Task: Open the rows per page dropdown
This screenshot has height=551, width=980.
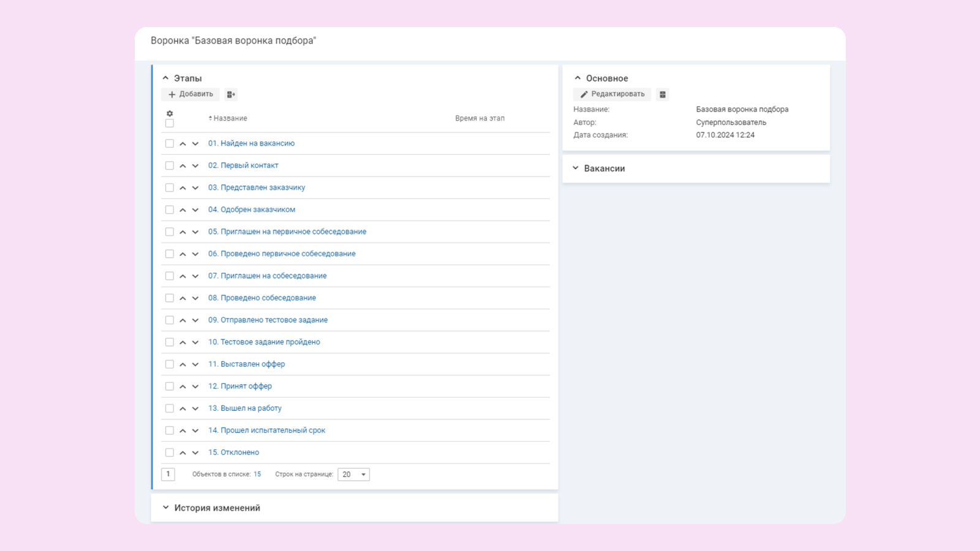Action: 353,474
